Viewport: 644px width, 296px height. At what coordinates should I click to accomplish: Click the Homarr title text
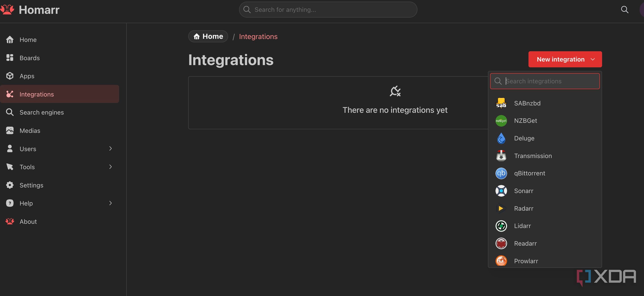[x=39, y=10]
